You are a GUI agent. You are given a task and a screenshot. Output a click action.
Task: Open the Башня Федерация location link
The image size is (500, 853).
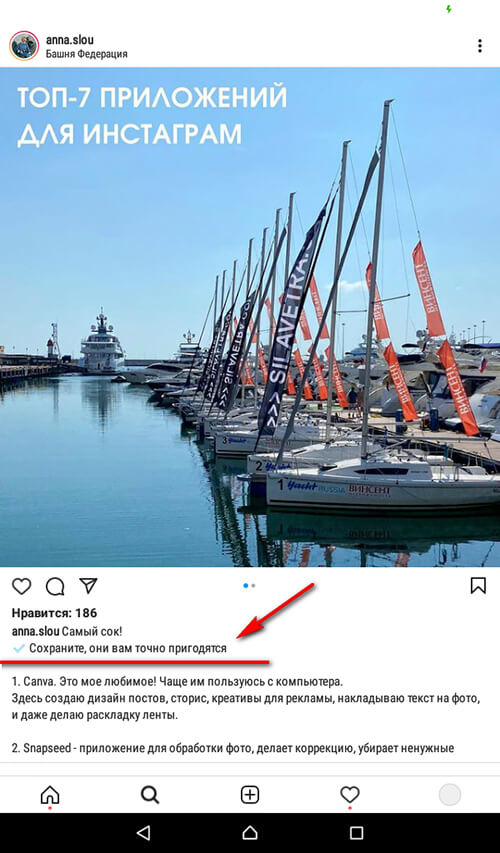[87, 54]
